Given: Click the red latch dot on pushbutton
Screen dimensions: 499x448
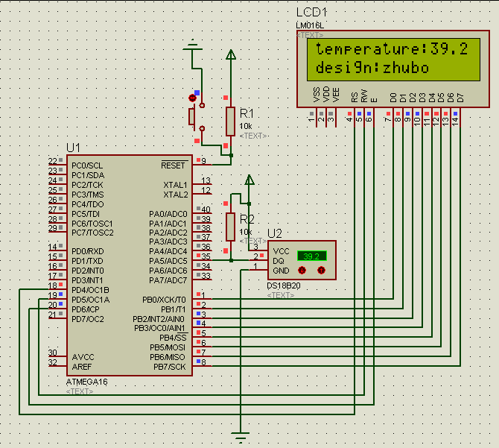Looking at the screenshot, I should pos(193,98).
